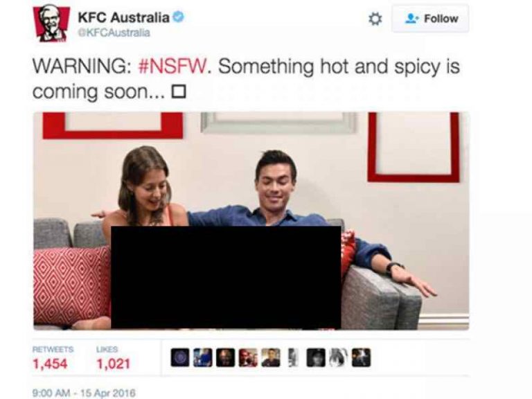Visit the @KFCAustralia handle link
The height and width of the screenshot is (399, 532).
click(114, 33)
